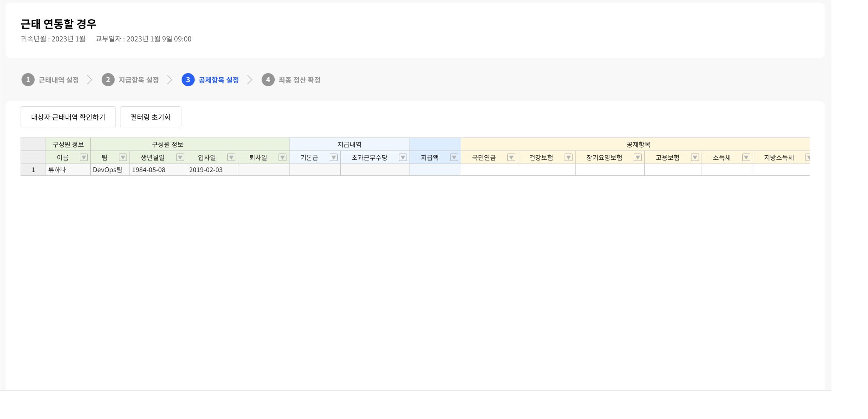The image size is (868, 419).
Task: Click the 기본급 cell for 류하나
Action: pos(315,170)
